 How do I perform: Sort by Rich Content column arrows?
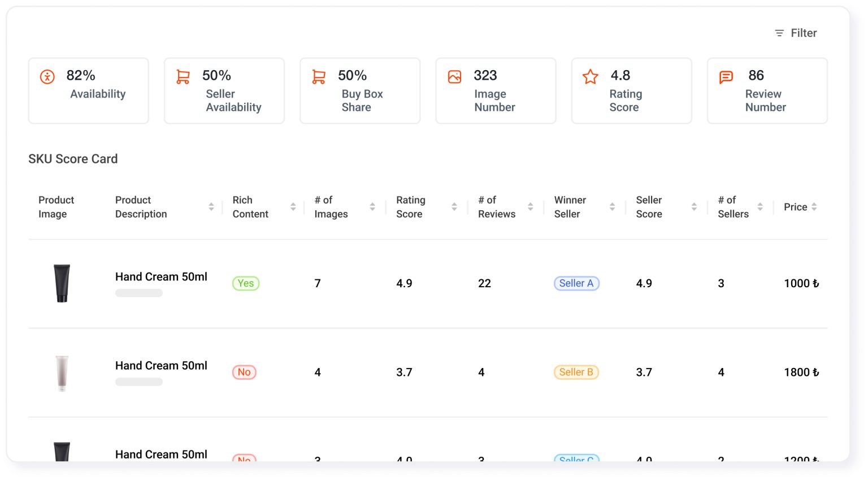tap(293, 207)
